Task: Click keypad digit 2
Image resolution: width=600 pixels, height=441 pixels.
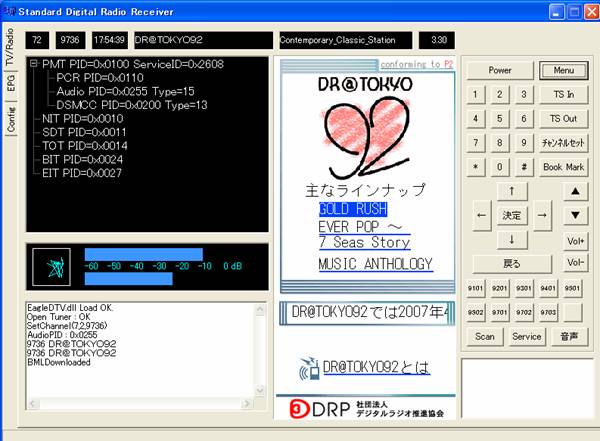Action: tap(500, 95)
